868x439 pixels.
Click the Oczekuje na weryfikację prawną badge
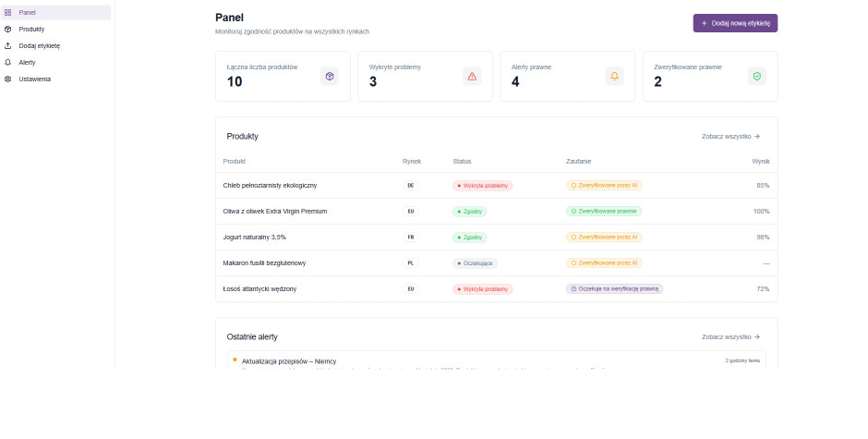point(614,289)
